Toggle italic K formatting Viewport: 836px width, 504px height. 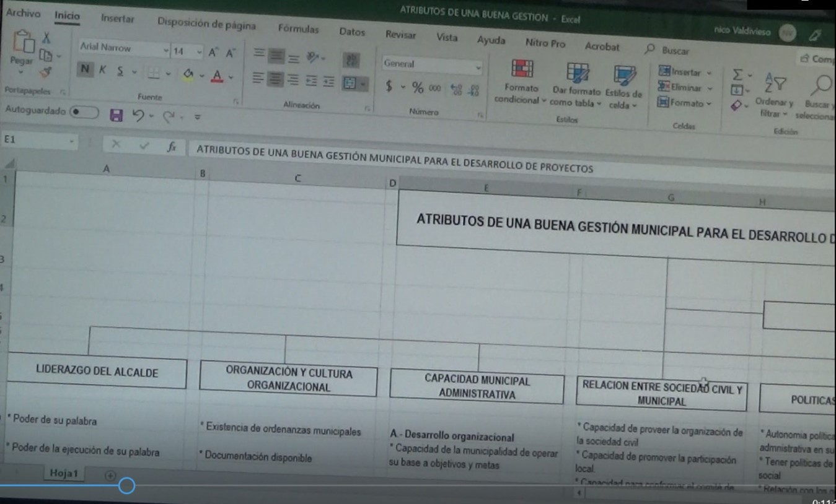102,71
